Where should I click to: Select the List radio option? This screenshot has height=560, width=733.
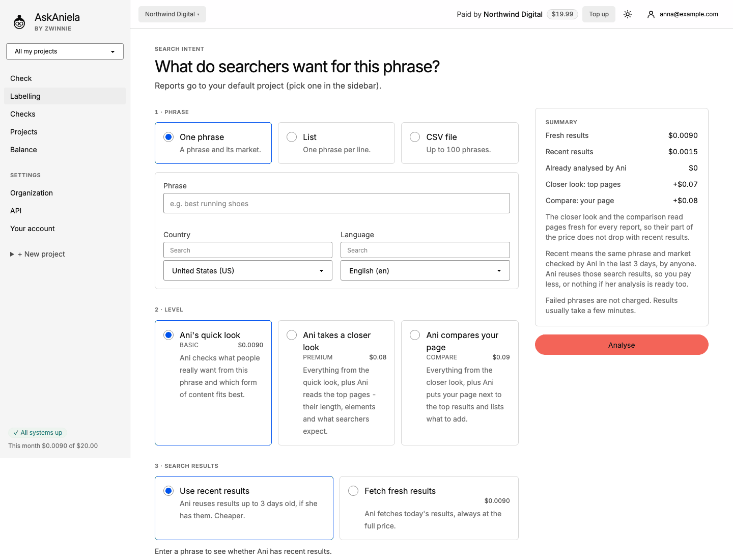pyautogui.click(x=292, y=137)
